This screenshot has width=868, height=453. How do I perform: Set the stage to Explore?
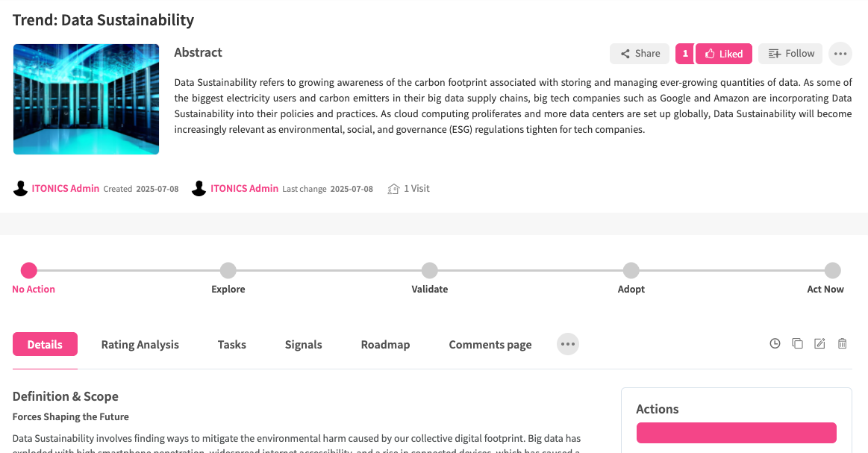click(x=228, y=270)
